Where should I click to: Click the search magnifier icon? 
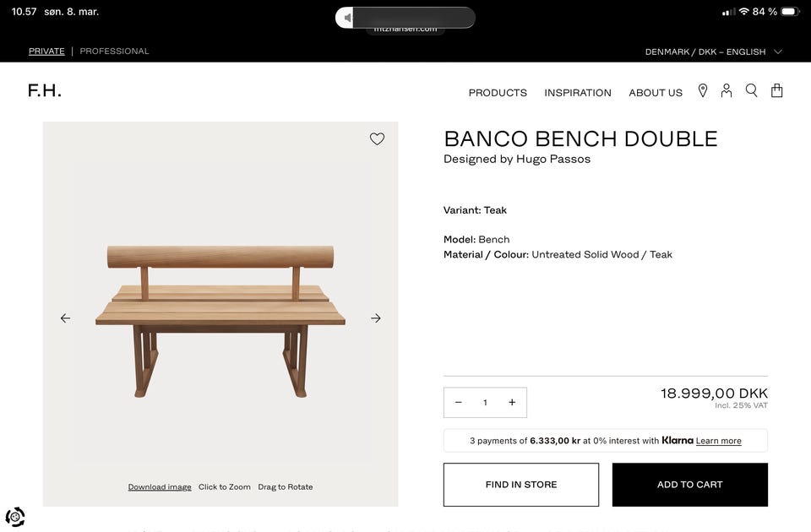(x=751, y=91)
